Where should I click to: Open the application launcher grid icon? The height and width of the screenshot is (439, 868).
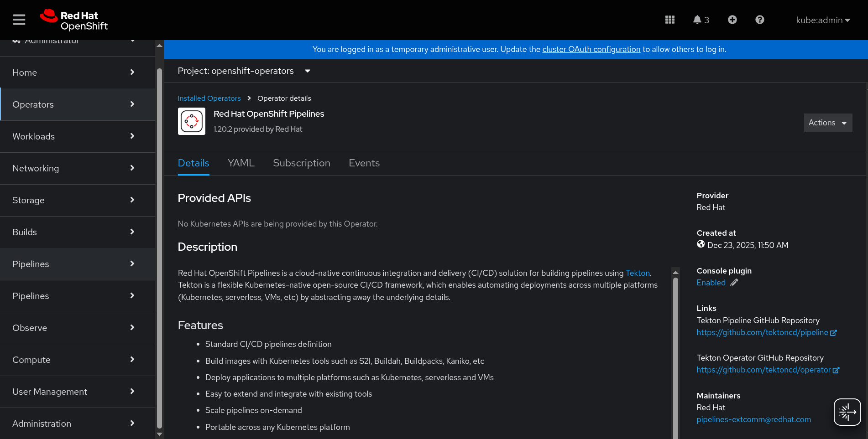[669, 20]
